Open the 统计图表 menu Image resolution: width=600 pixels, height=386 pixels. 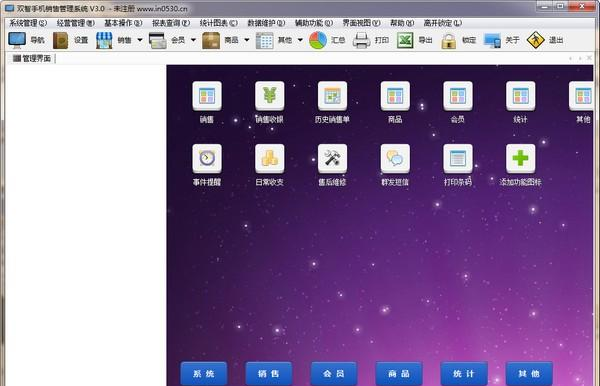coord(218,23)
